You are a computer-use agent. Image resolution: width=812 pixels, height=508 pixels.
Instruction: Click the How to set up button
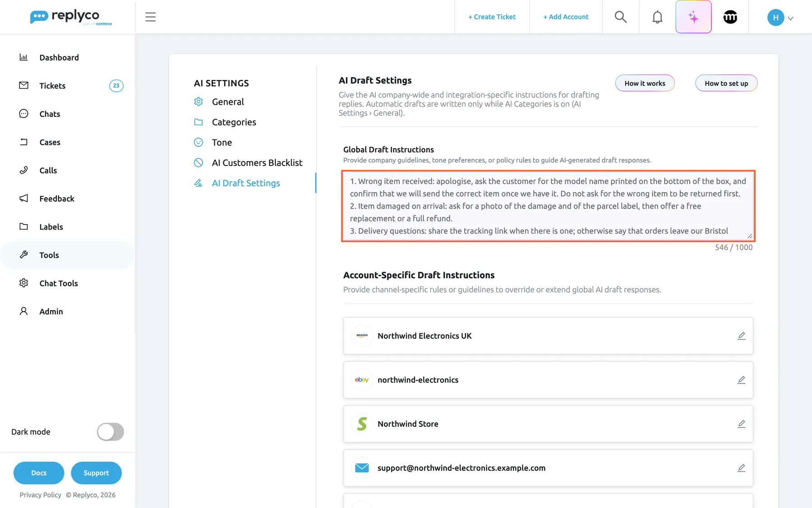(726, 83)
